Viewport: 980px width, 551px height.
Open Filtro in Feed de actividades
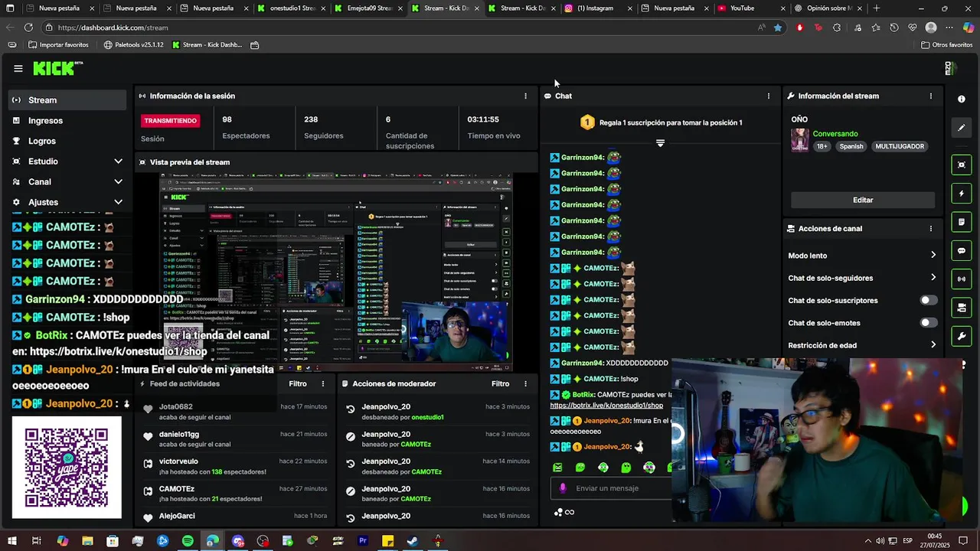tap(298, 384)
